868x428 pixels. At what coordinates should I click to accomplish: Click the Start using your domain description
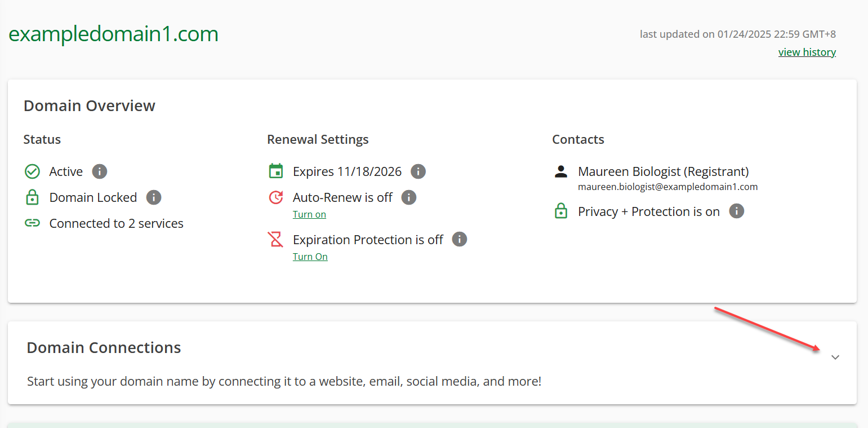284,381
